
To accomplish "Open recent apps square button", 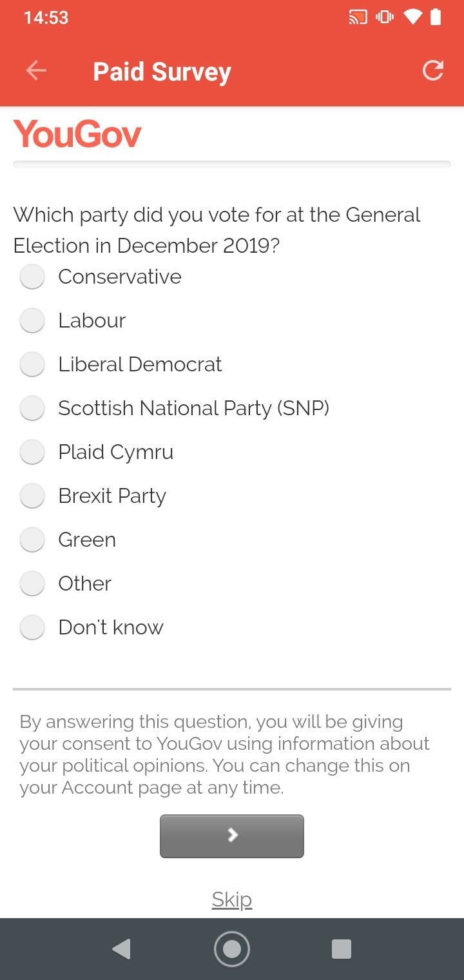I will (x=341, y=949).
